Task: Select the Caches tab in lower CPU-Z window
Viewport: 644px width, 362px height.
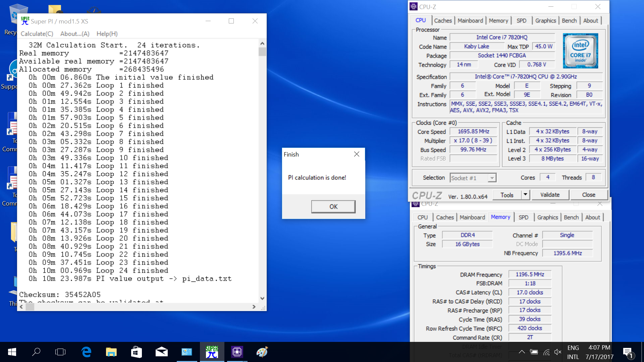Action: [445, 218]
